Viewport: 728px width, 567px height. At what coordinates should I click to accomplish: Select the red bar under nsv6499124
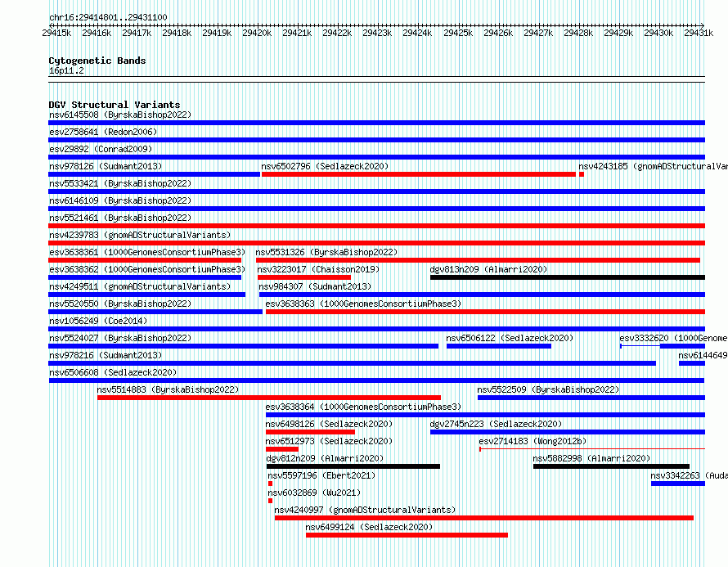407,535
